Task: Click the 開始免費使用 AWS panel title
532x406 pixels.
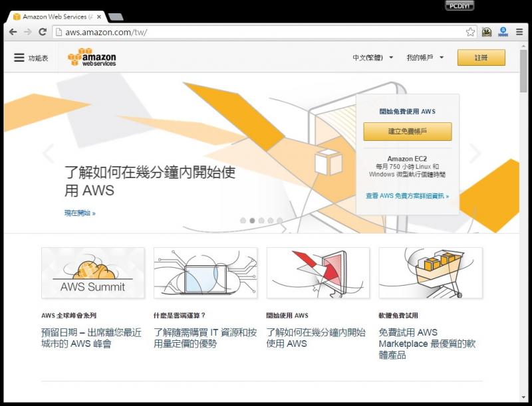Action: click(408, 112)
